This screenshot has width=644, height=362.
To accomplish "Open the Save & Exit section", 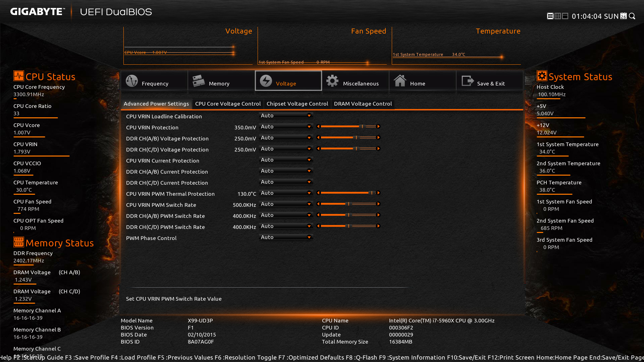I will tap(489, 81).
